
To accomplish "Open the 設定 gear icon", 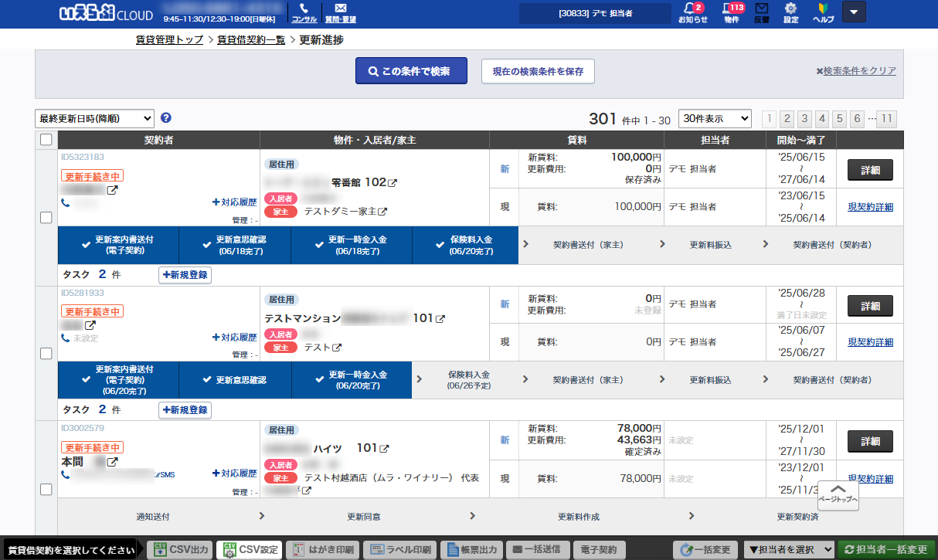I will click(x=790, y=12).
